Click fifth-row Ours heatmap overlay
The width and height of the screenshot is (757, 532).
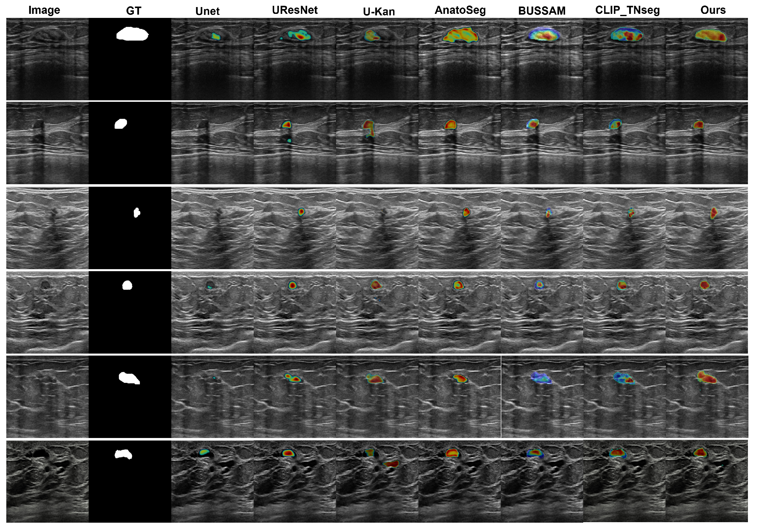pos(706,378)
